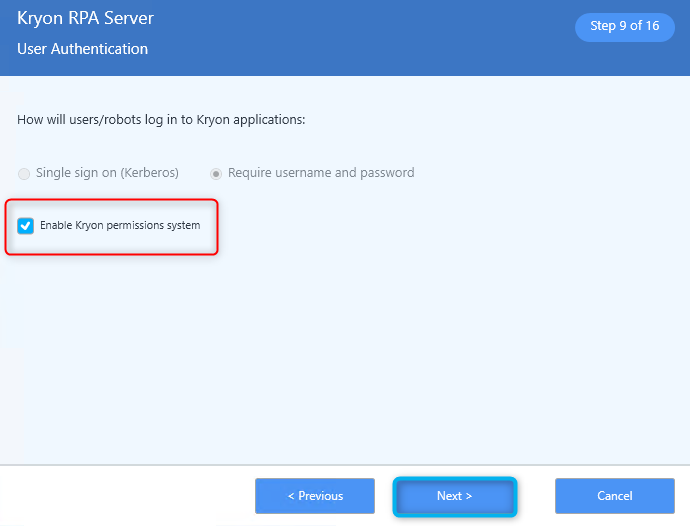Uncheck Enable Kryon permissions system checkbox
This screenshot has width=690, height=526.
[x=26, y=226]
